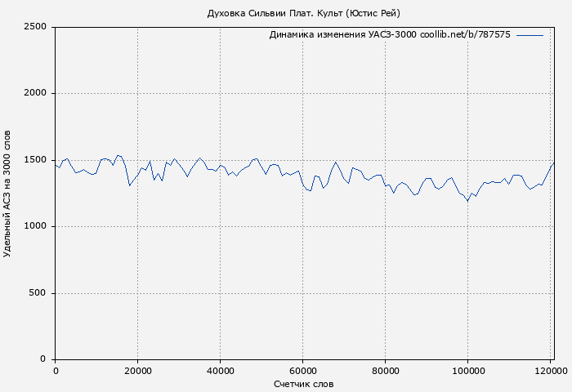Click the 2500 tick on the y-axis
This screenshot has width=572, height=392.
(34, 27)
